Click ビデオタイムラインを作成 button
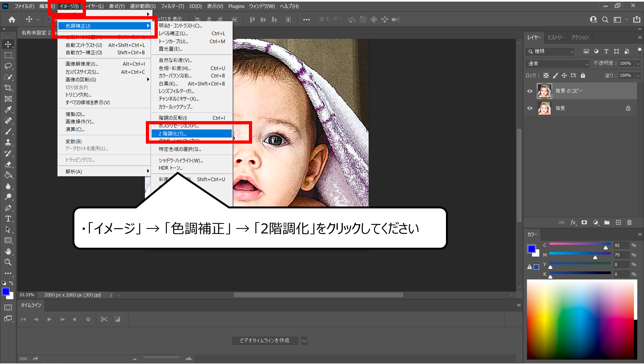 265,340
